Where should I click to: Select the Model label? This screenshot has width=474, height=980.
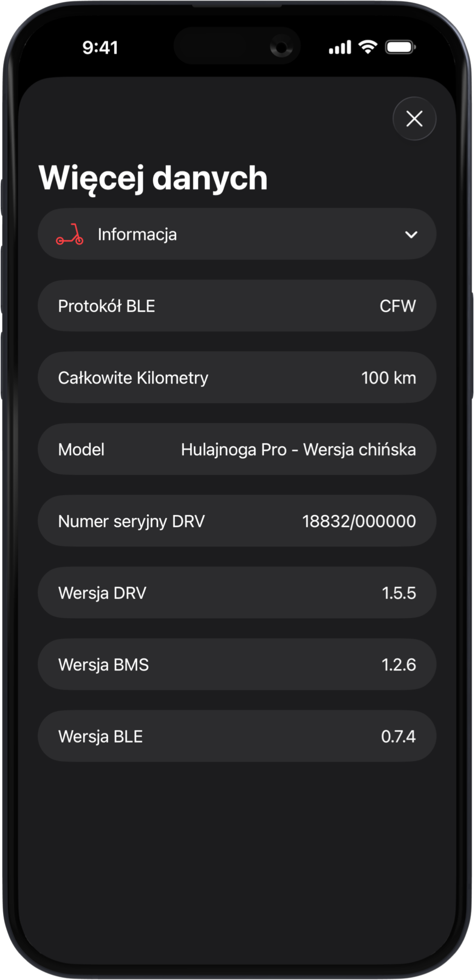point(81,450)
